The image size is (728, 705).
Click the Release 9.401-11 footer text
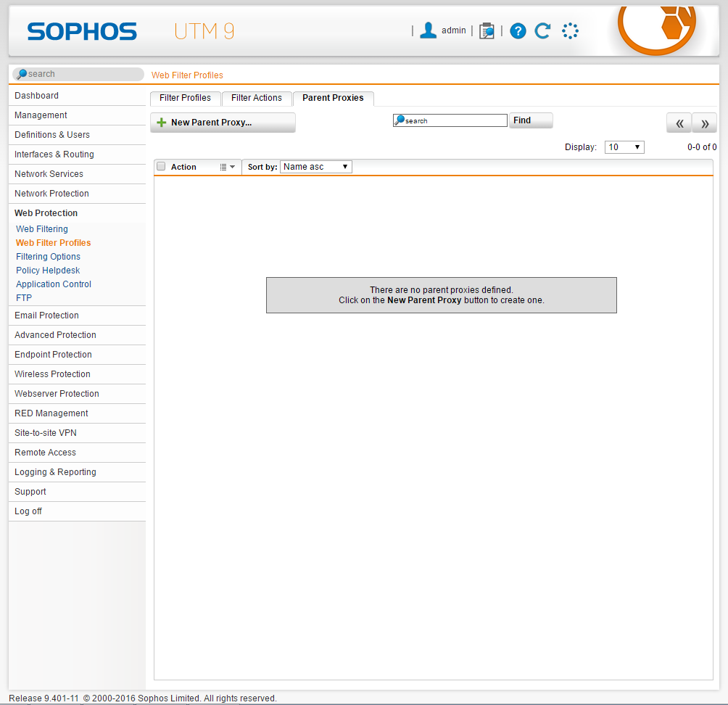44,698
